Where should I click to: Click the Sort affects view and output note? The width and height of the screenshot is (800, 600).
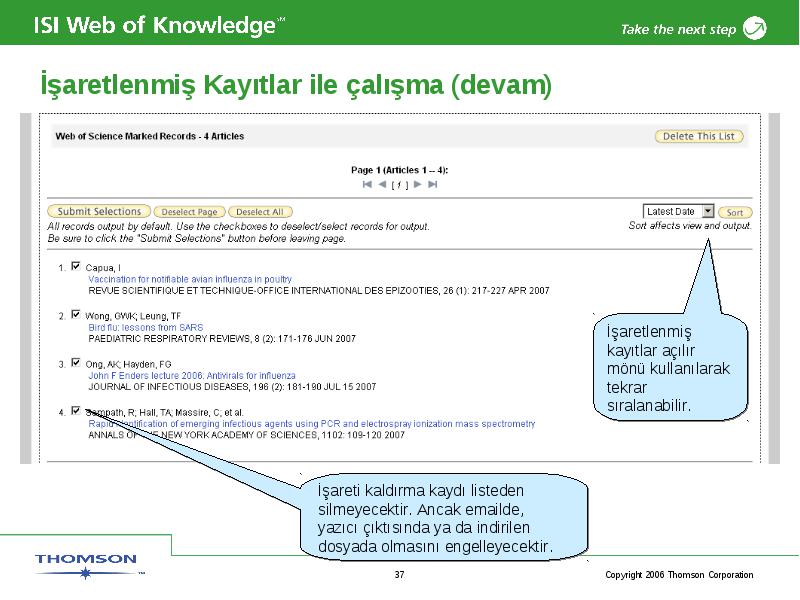[690, 226]
